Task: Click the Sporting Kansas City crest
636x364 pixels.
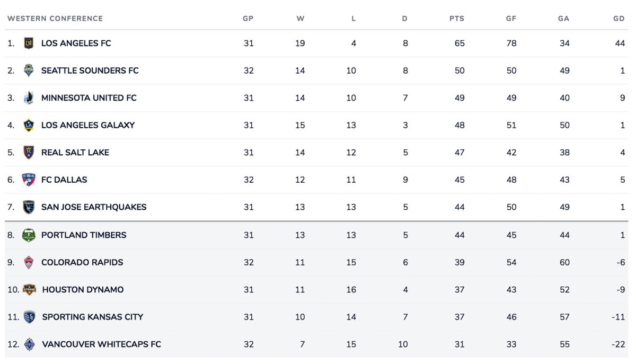Action: coord(29,317)
